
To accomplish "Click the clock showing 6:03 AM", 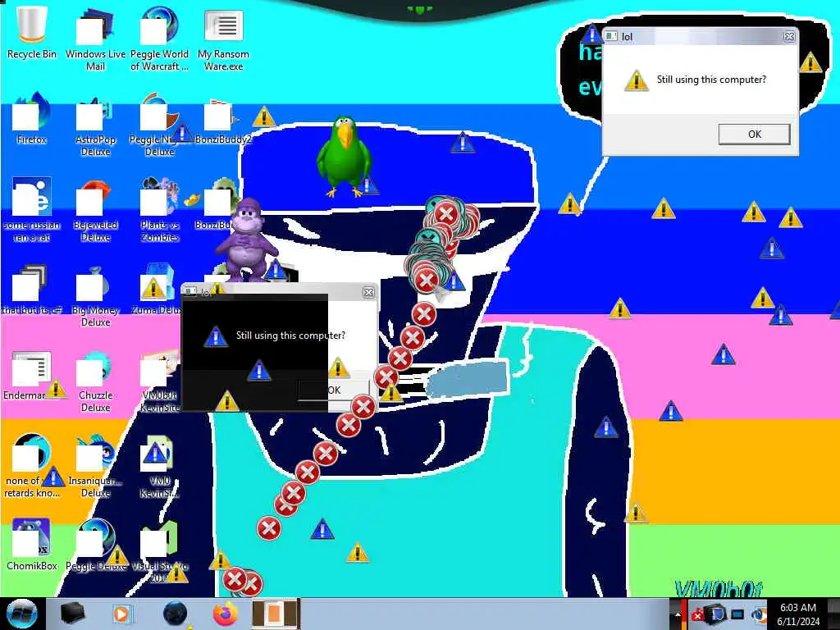I will [798, 614].
